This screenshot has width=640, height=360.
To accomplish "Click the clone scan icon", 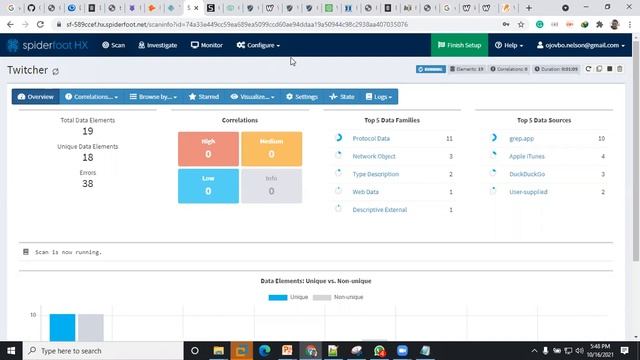I will tap(599, 69).
